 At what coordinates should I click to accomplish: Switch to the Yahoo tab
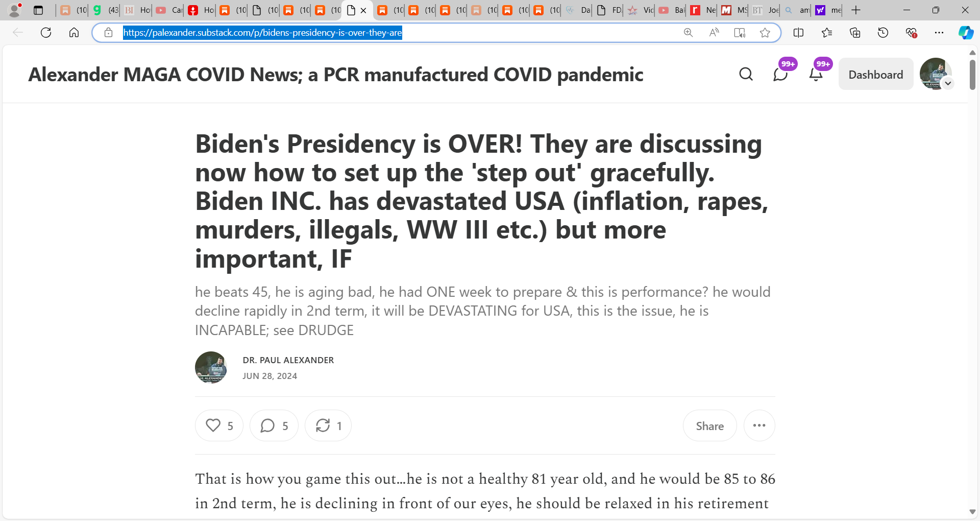click(827, 10)
